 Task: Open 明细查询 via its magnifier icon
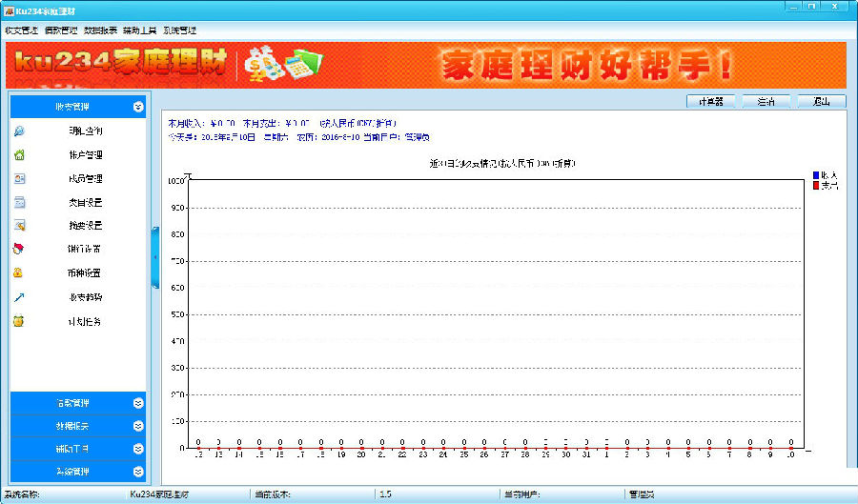point(19,131)
